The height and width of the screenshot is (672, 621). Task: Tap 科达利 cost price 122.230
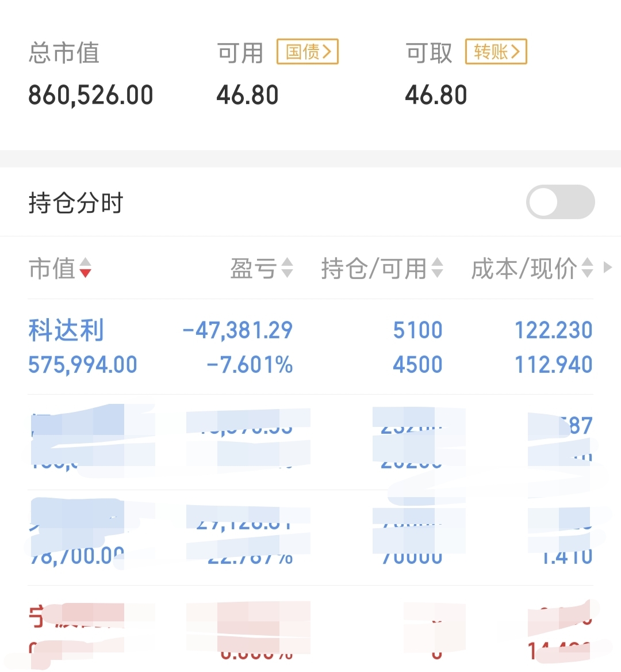tap(553, 330)
